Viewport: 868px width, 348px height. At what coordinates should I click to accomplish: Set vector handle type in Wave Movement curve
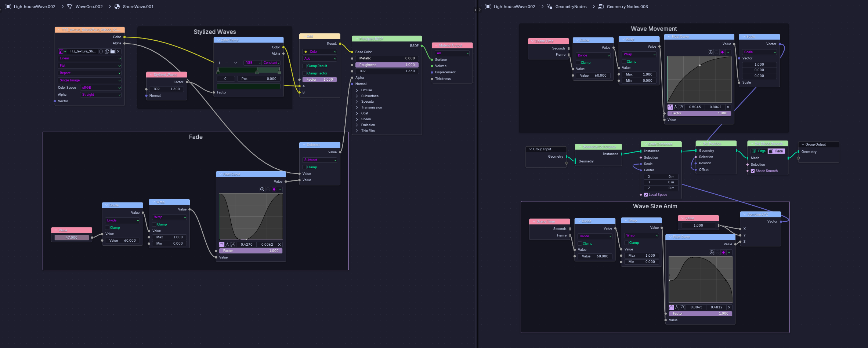click(x=676, y=107)
